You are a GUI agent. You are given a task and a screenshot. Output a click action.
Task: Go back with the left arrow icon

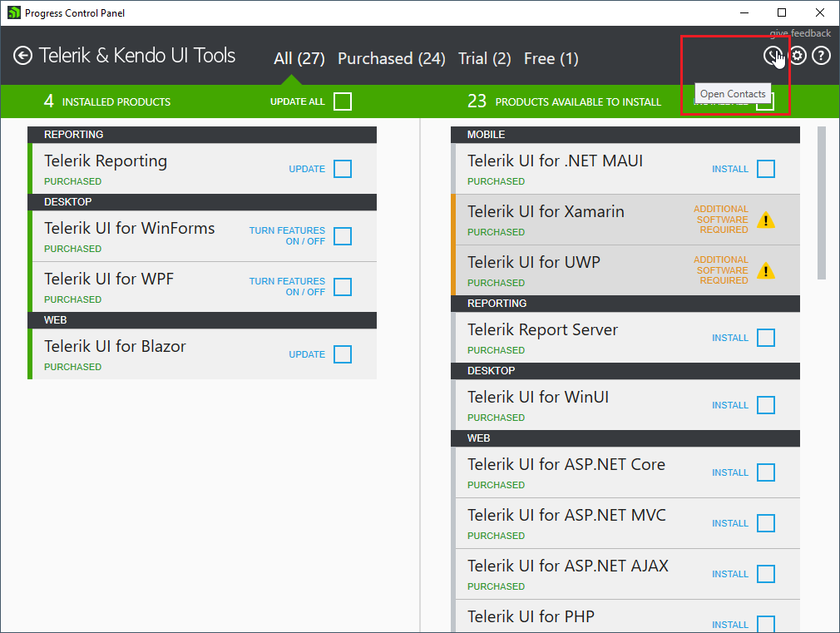(x=22, y=56)
